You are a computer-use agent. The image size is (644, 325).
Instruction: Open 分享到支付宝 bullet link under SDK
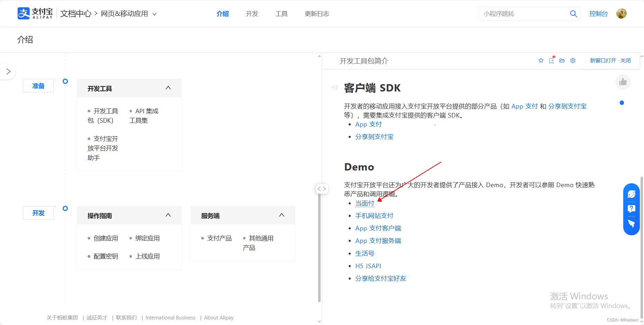click(374, 137)
